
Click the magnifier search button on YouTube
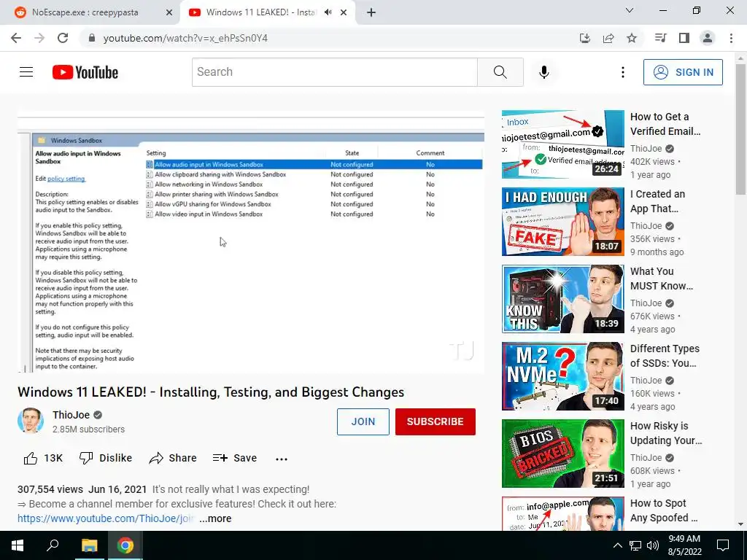500,72
